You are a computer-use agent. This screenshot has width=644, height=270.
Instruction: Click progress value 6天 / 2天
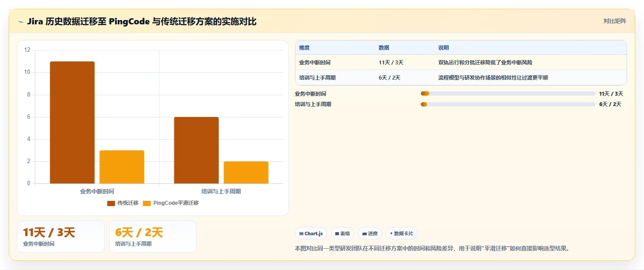[610, 104]
